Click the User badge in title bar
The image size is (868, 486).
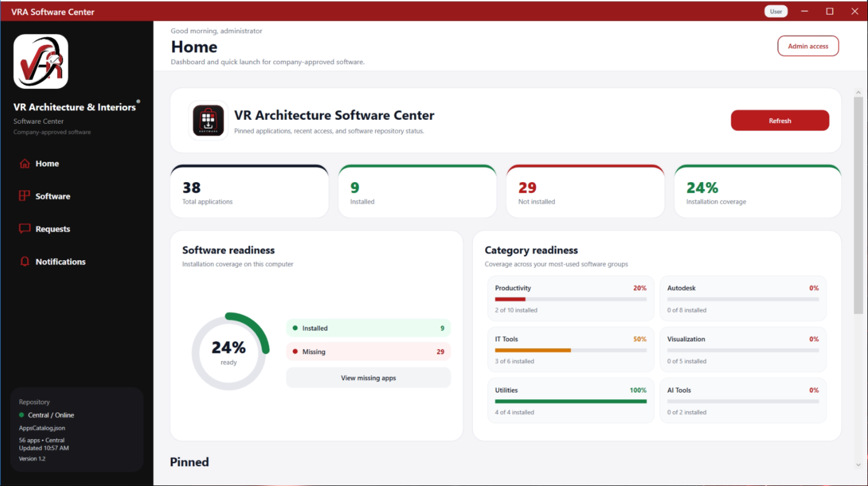pos(776,11)
